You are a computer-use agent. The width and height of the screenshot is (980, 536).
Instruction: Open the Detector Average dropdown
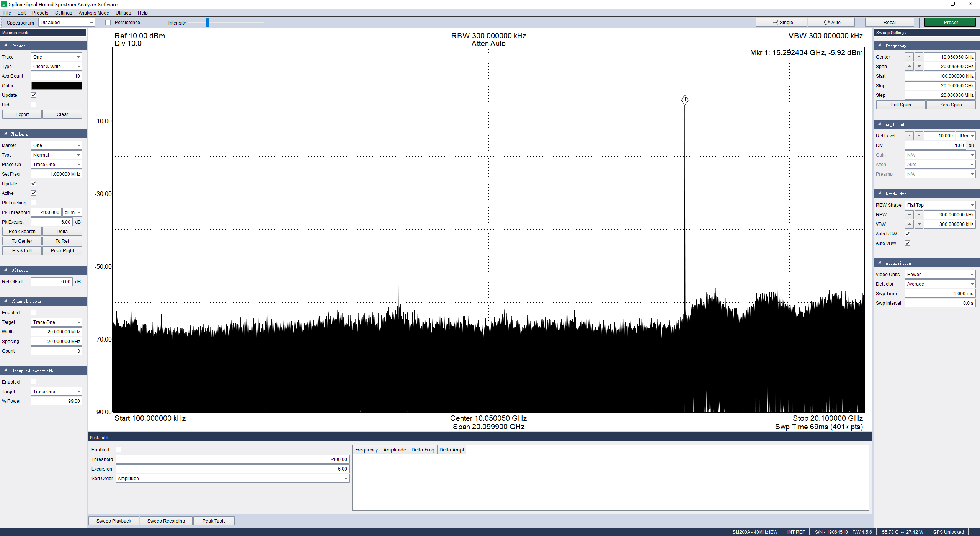pos(940,284)
